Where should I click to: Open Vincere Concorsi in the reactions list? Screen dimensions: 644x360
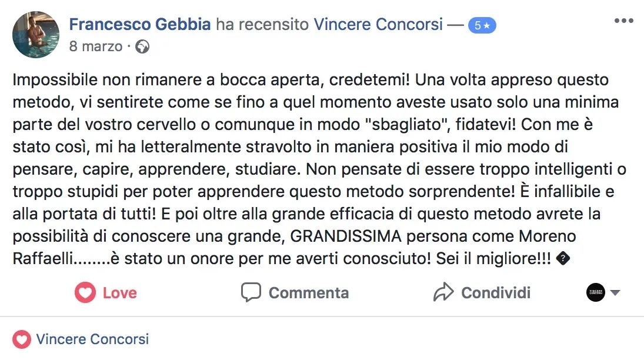[x=92, y=339]
